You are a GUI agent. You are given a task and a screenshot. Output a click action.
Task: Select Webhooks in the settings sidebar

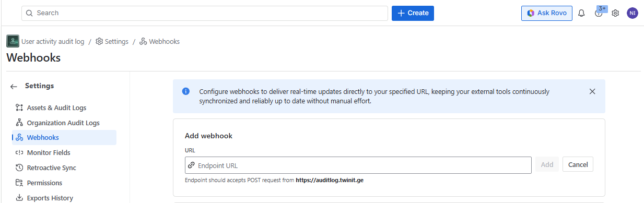[x=64, y=138]
